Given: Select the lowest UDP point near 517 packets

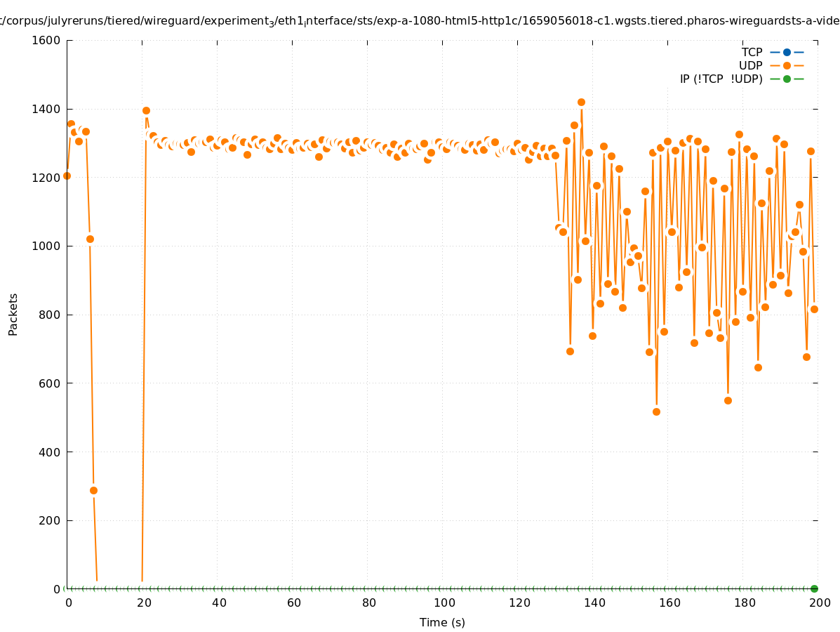Looking at the screenshot, I should tap(656, 412).
